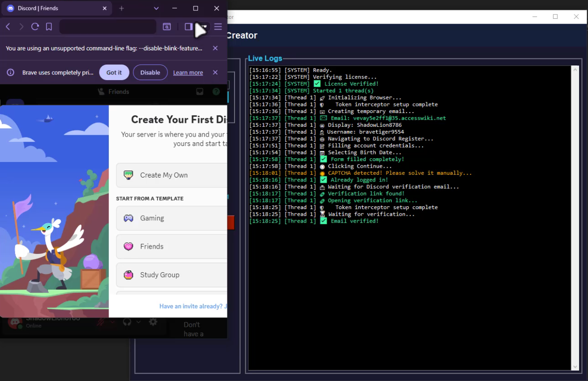Click the Already logged in! log line
588x381 pixels.
coord(319,180)
